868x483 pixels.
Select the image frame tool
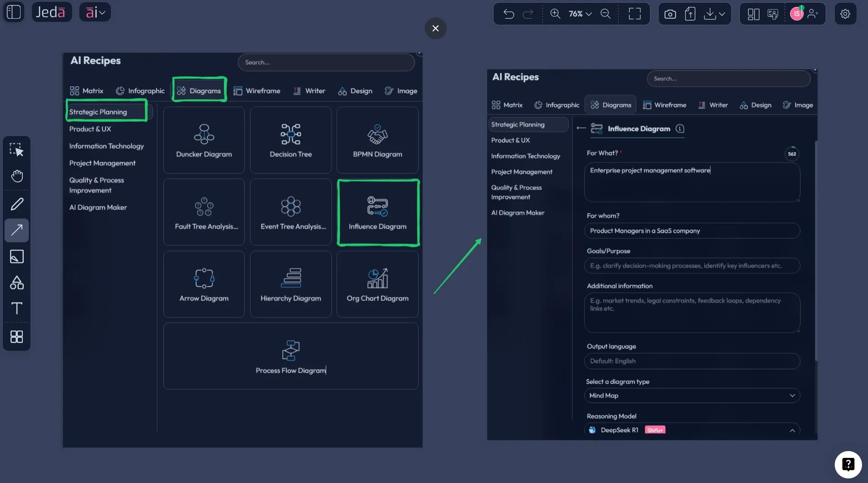click(17, 257)
